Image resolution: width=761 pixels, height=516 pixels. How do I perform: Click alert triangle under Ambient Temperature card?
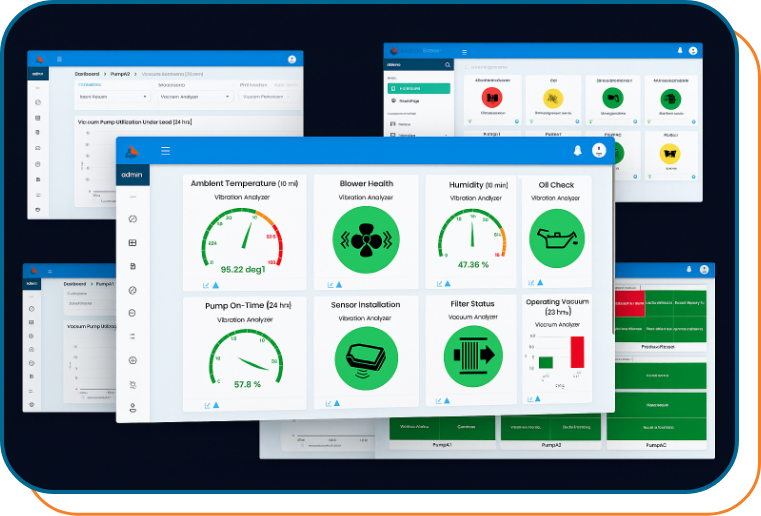pyautogui.click(x=215, y=285)
